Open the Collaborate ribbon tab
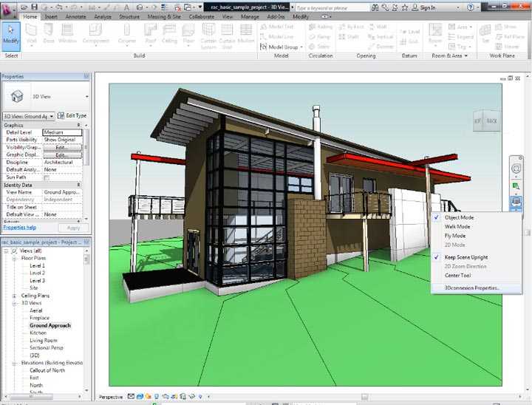Screen dimensions: 532x405 [202, 16]
